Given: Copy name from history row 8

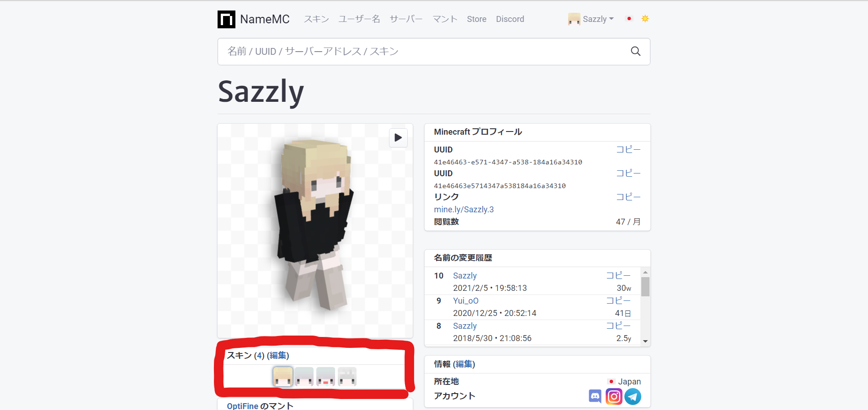Looking at the screenshot, I should click(618, 326).
